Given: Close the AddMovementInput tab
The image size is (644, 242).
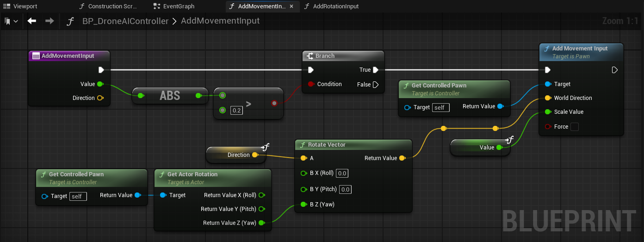Looking at the screenshot, I should pyautogui.click(x=291, y=6).
